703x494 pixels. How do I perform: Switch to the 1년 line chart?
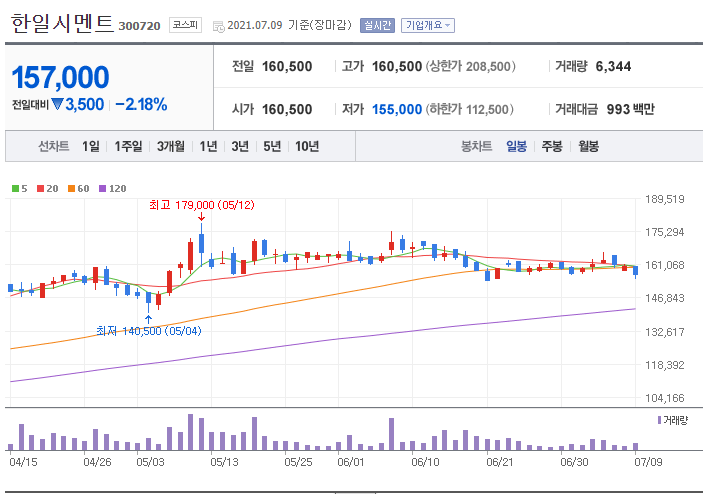[208, 146]
